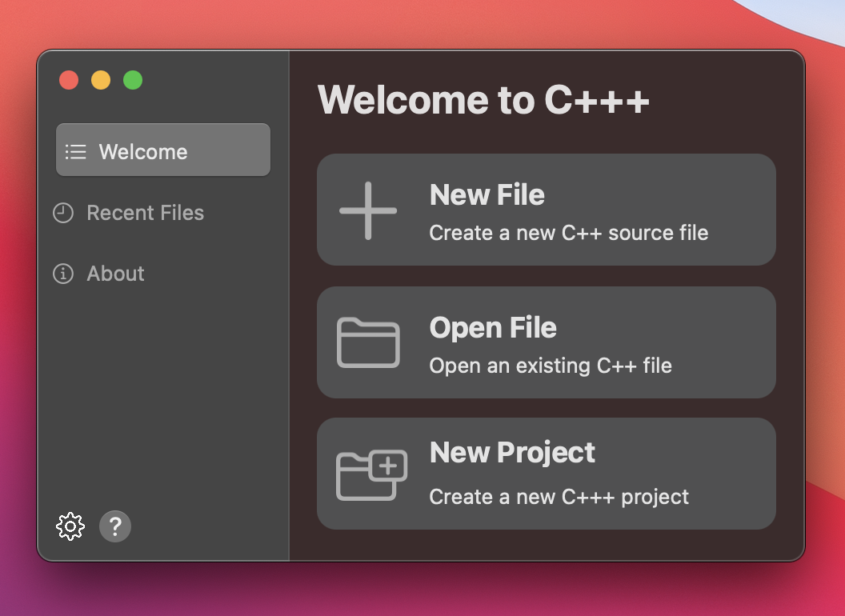The width and height of the screenshot is (845, 616).
Task: Click 'Create a new C++ source file' text
Action: tap(569, 233)
